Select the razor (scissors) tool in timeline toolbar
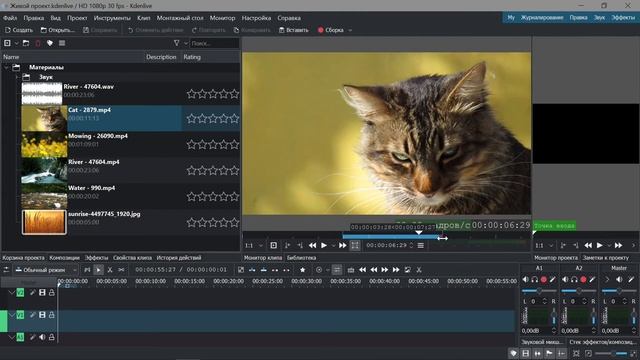This screenshot has height=360, width=640. (110, 270)
